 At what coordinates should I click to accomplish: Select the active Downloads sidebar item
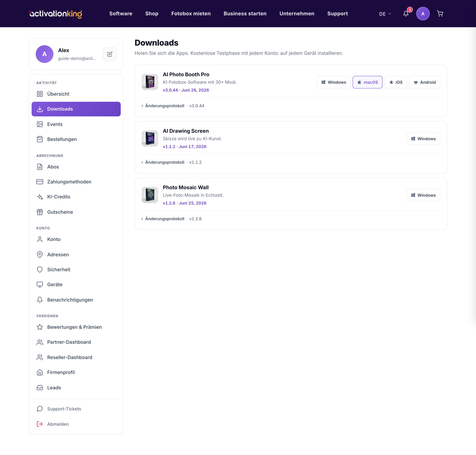[76, 109]
